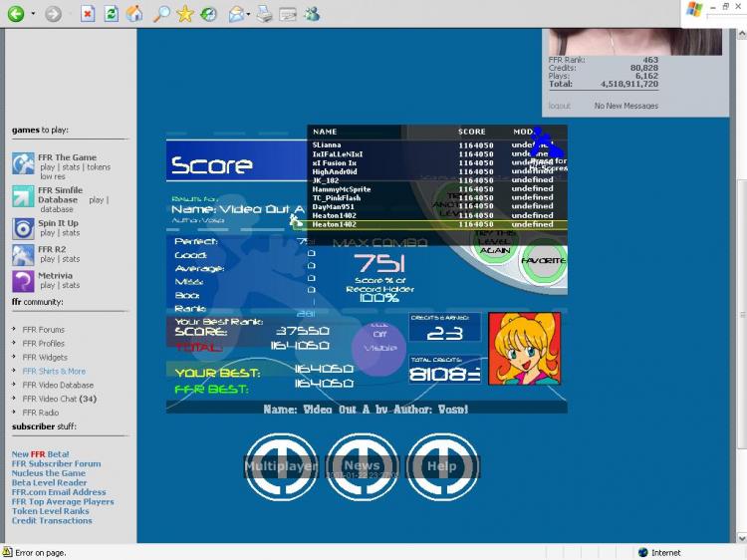Click the Metrivia question mark icon
Image resolution: width=747 pixels, height=560 pixels.
tap(23, 281)
